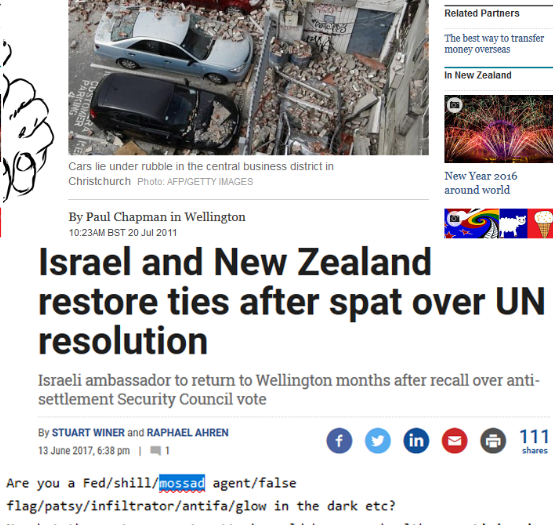Print the article using printer icon
Screen dimensions: 553x525
(x=493, y=441)
